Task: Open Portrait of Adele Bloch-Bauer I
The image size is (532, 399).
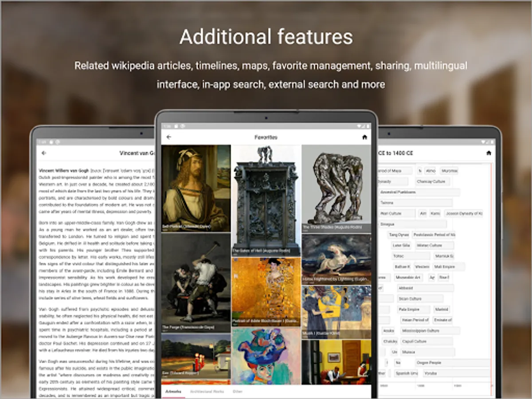Action: tap(266, 292)
